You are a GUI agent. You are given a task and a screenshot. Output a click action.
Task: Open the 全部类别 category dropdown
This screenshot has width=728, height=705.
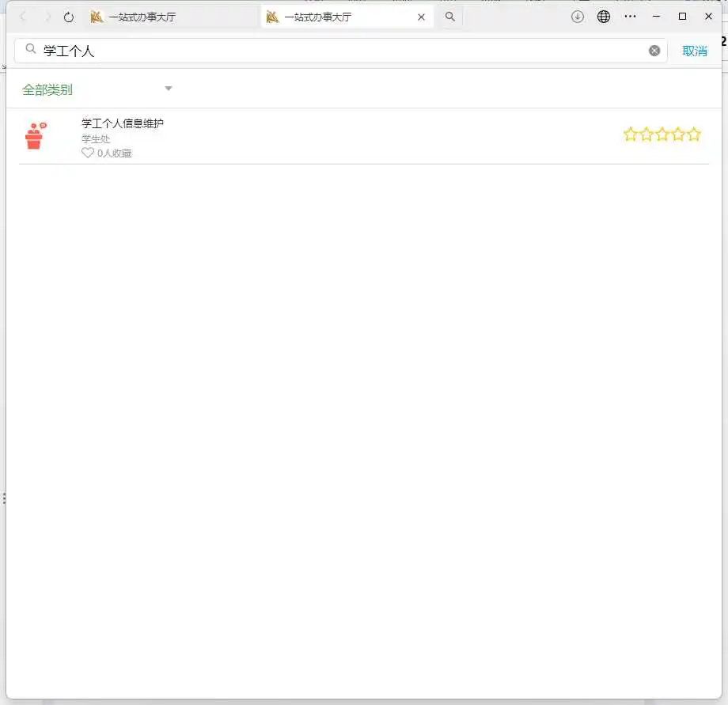click(97, 89)
